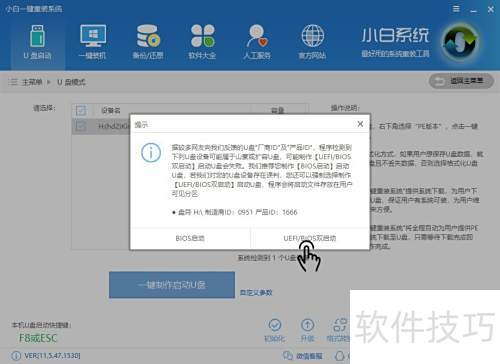500x364 pixels.
Task: Click the 小白系统 brand title
Action: (x=395, y=35)
